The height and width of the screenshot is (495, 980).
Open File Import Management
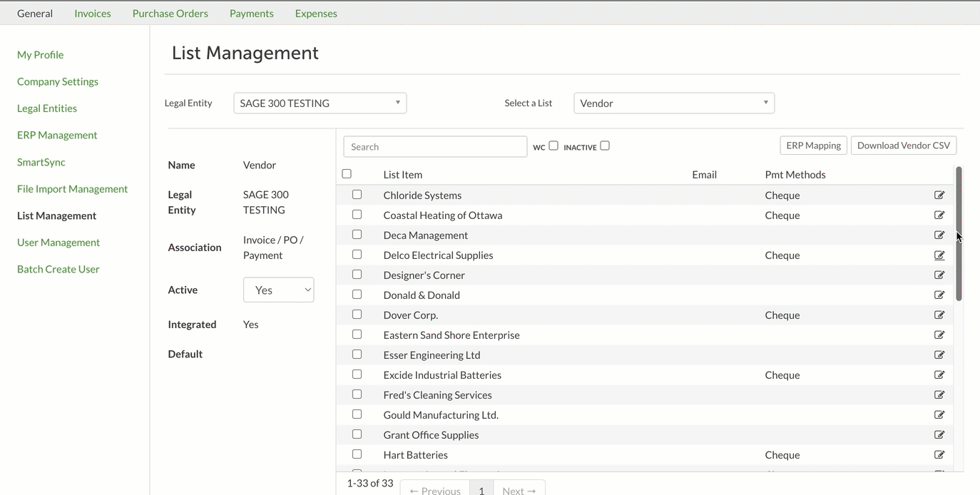(x=73, y=188)
